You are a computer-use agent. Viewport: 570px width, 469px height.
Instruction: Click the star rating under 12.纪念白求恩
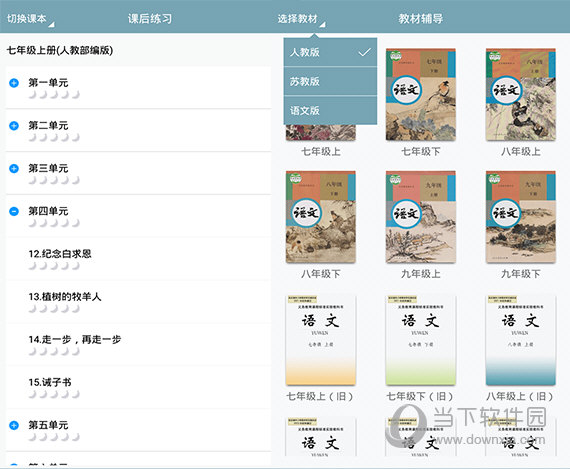(x=54, y=266)
